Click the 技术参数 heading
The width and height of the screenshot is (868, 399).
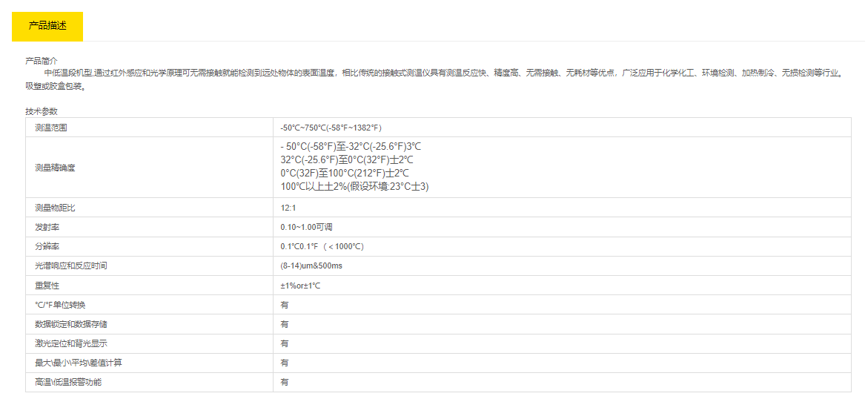point(42,111)
